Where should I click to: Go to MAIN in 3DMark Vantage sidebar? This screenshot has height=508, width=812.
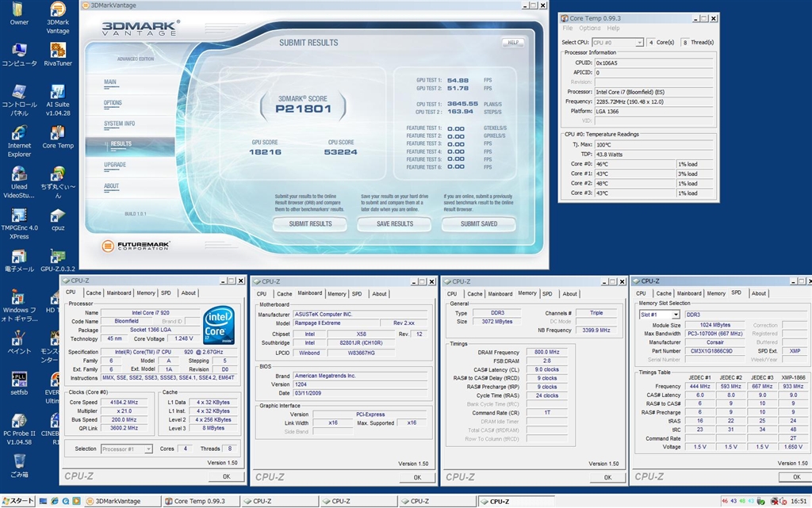point(109,82)
